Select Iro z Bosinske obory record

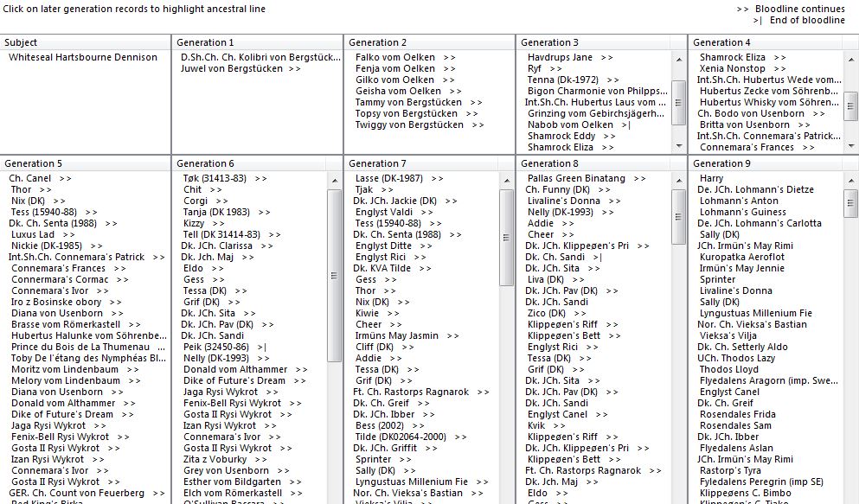click(x=67, y=302)
